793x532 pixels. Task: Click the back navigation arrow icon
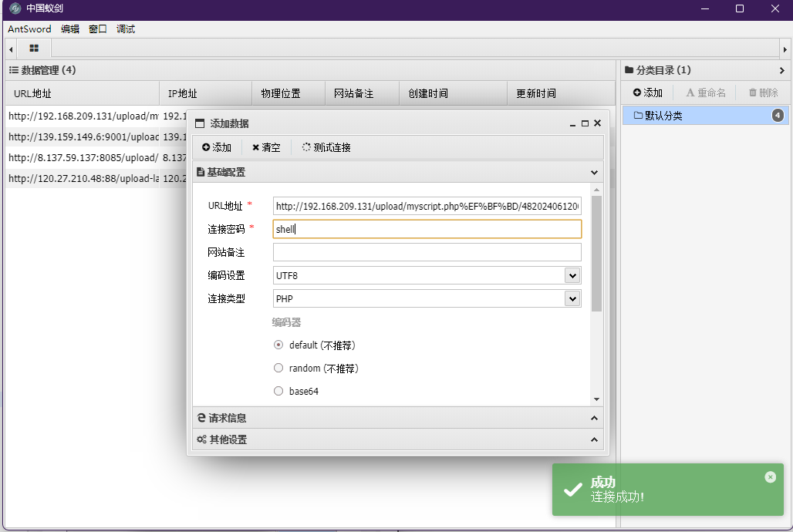[x=10, y=48]
